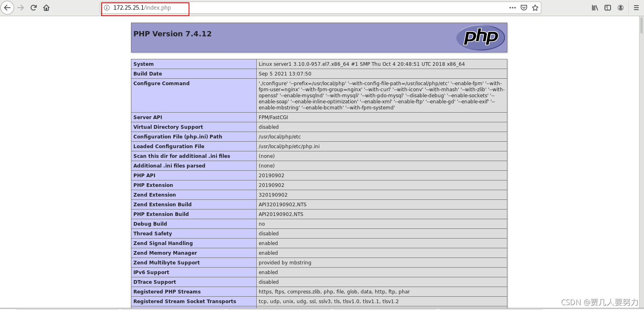Screen dimensions: 644x310
Task: Select the 'System' row label
Action: 143,64
